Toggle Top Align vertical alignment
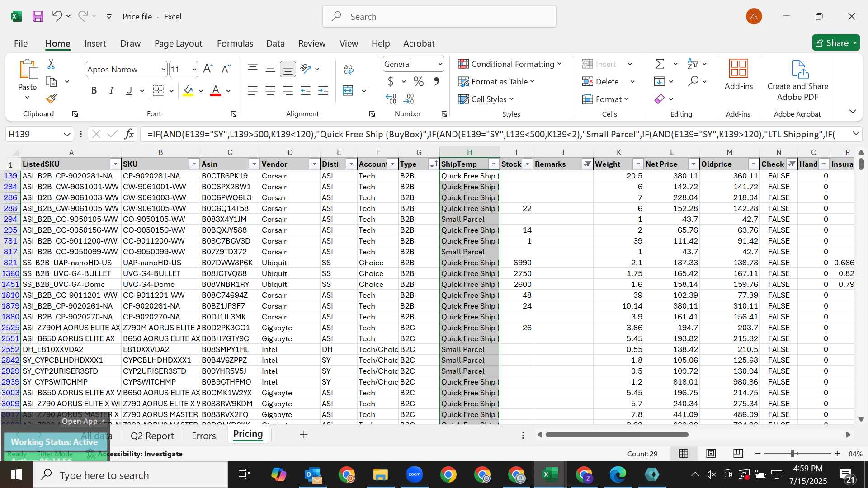 [253, 69]
